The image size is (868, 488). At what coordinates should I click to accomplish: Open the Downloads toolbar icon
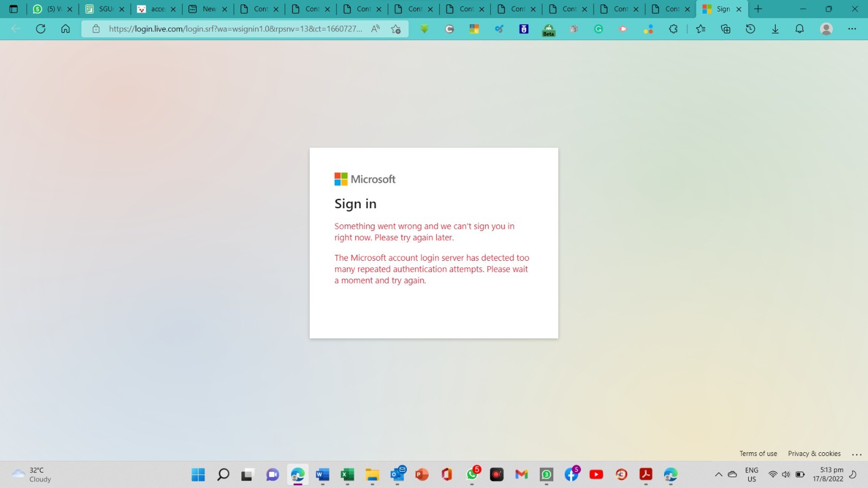(x=775, y=29)
